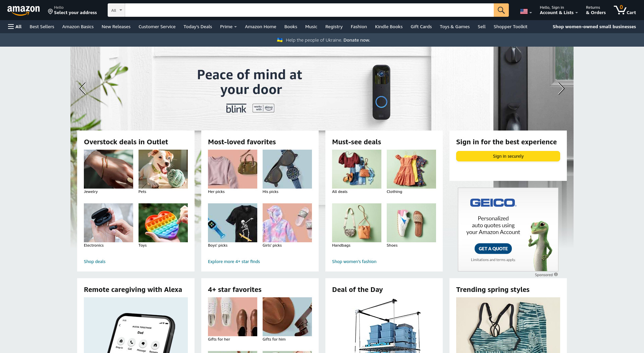Open the Prime dropdown in navigation bar
The width and height of the screenshot is (644, 353).
[228, 27]
